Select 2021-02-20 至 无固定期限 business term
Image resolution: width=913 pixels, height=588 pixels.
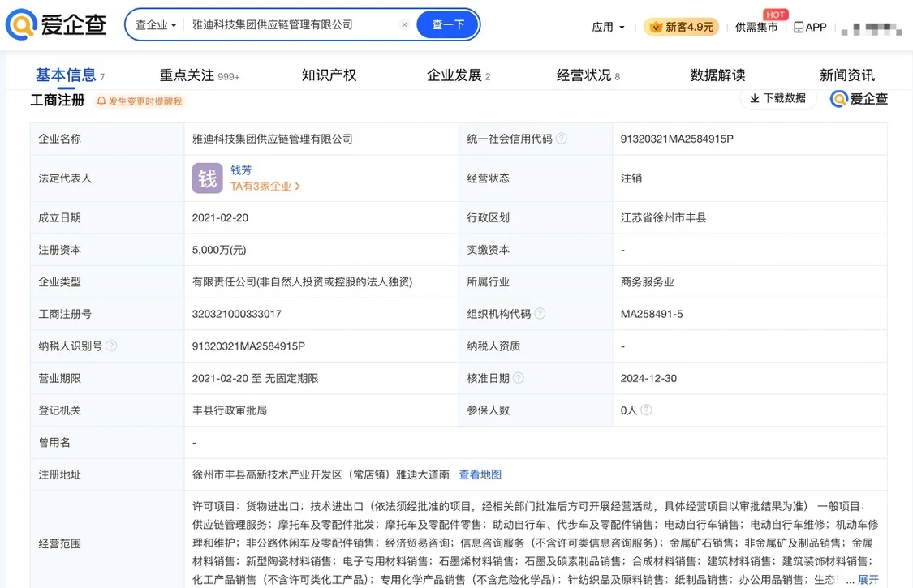[x=255, y=378]
